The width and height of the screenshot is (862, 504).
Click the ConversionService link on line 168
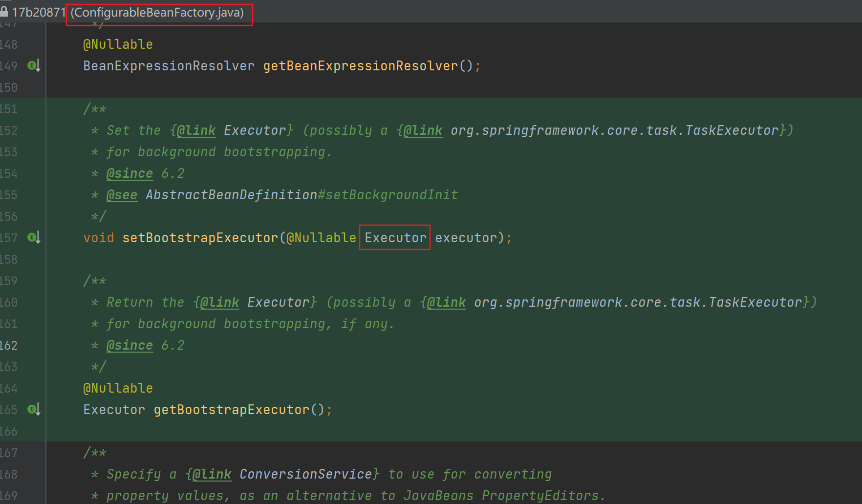pyautogui.click(x=305, y=474)
